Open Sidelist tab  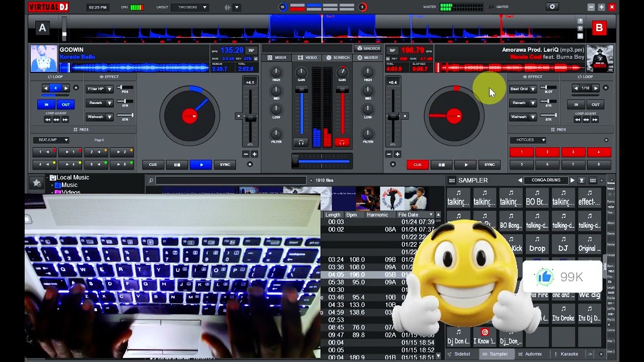(x=458, y=354)
